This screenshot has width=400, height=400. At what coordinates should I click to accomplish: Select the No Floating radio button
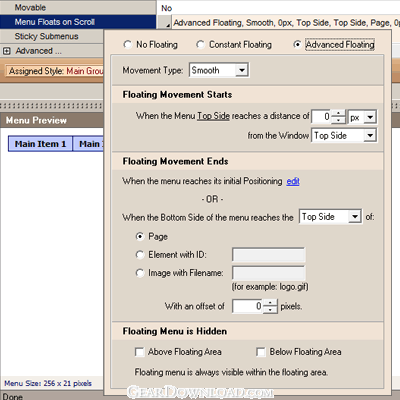click(x=127, y=44)
